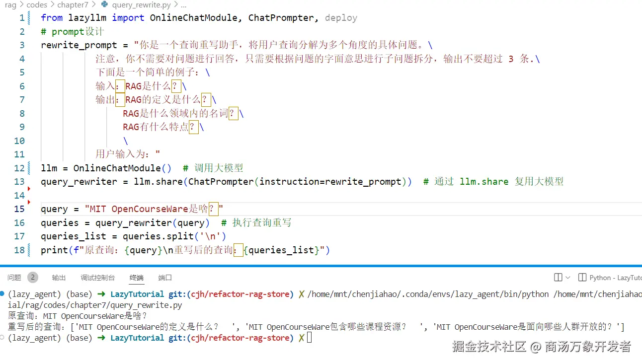The width and height of the screenshot is (642, 364).
Task: Click the chapter7 breadcrumb segment
Action: (x=73, y=4)
